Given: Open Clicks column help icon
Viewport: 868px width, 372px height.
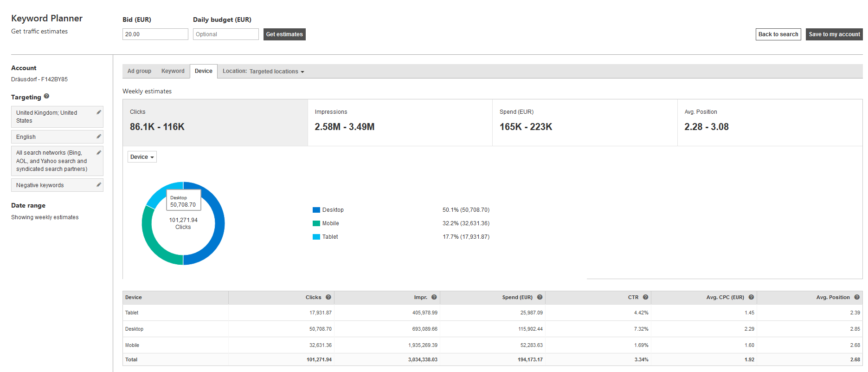Looking at the screenshot, I should tap(328, 297).
